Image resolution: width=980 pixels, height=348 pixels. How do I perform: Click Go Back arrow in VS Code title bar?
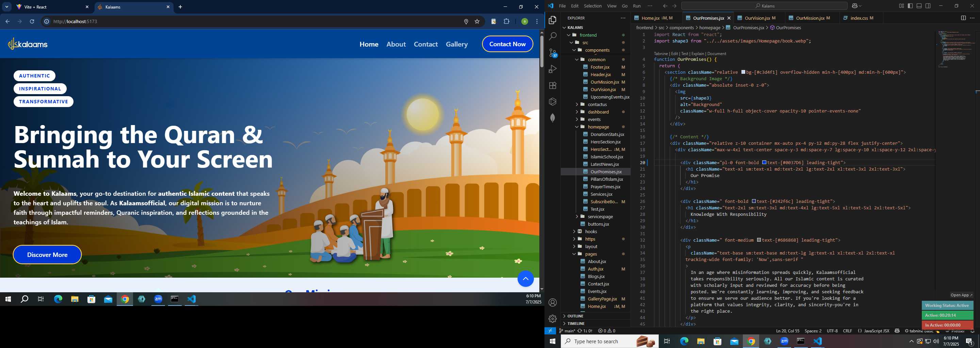click(665, 6)
